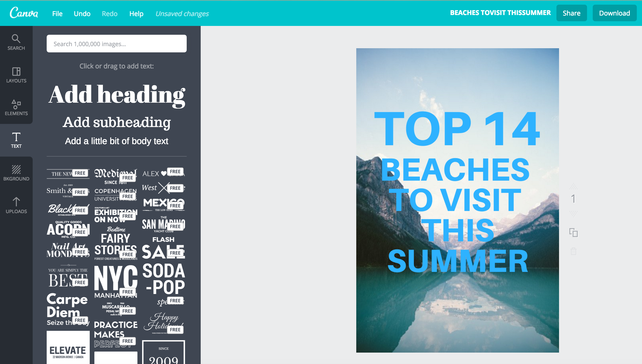Open the Layouts sidebar tab
The width and height of the screenshot is (642, 364).
coord(16,75)
